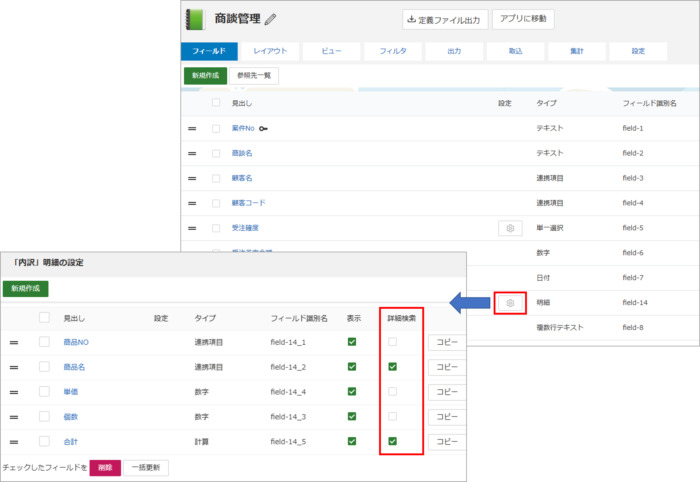Check selection box for 商談名 row
This screenshot has width=700, height=482.
pos(216,154)
